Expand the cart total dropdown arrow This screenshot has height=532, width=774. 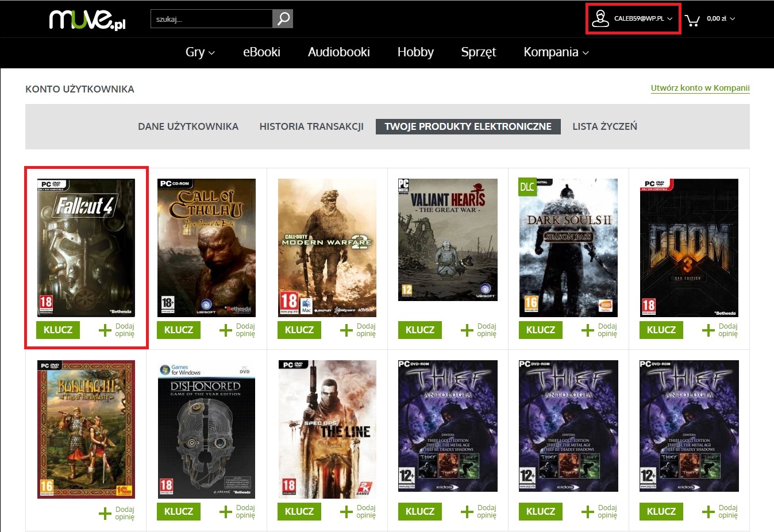click(732, 19)
